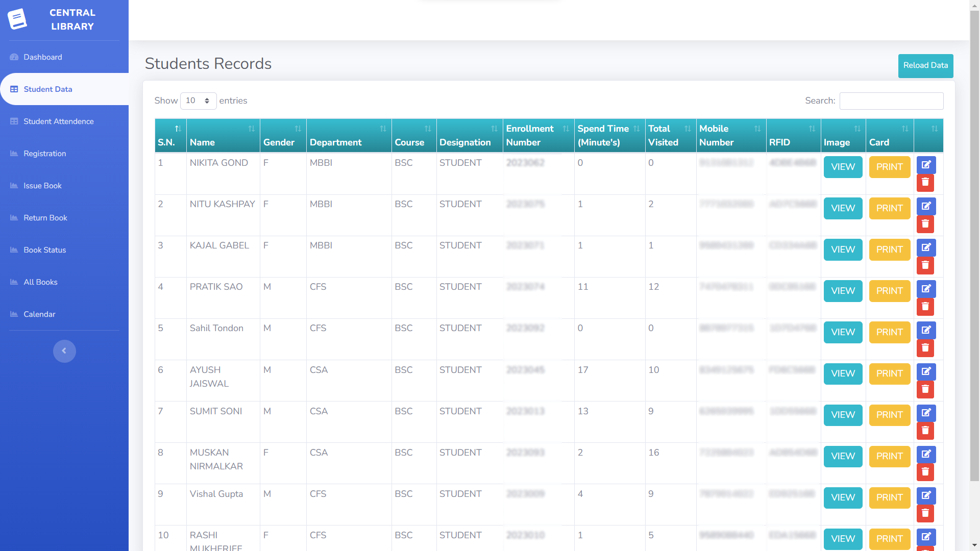Image resolution: width=980 pixels, height=551 pixels.
Task: Print card for RASHI MUKHERJEE
Action: tap(889, 539)
